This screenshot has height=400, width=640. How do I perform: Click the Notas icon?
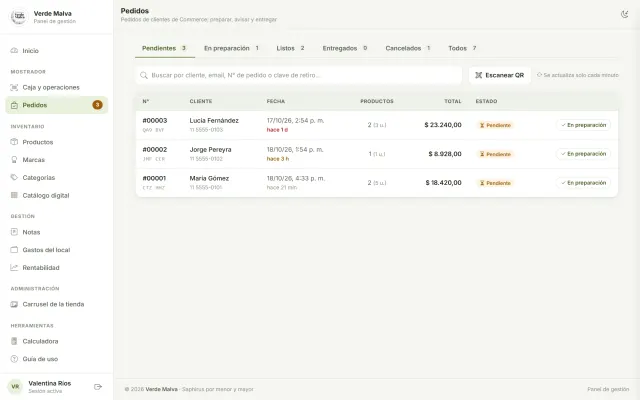(14, 232)
